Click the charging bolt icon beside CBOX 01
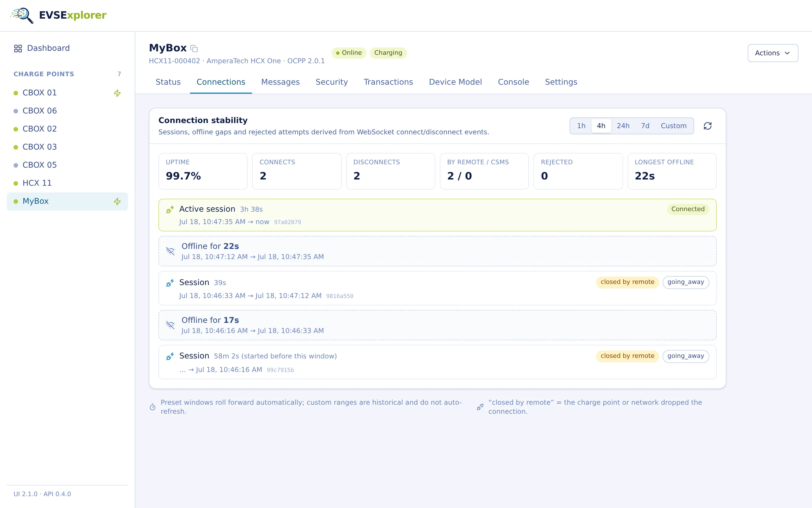 117,93
